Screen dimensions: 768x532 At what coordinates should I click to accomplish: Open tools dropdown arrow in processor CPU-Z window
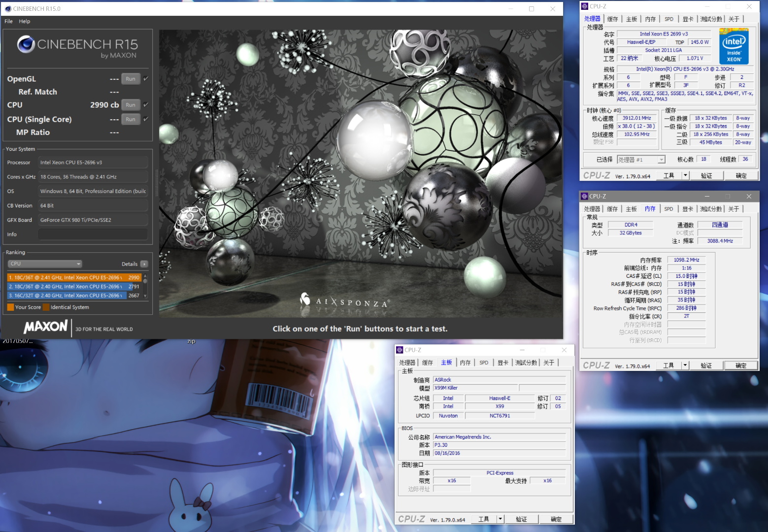tap(685, 175)
